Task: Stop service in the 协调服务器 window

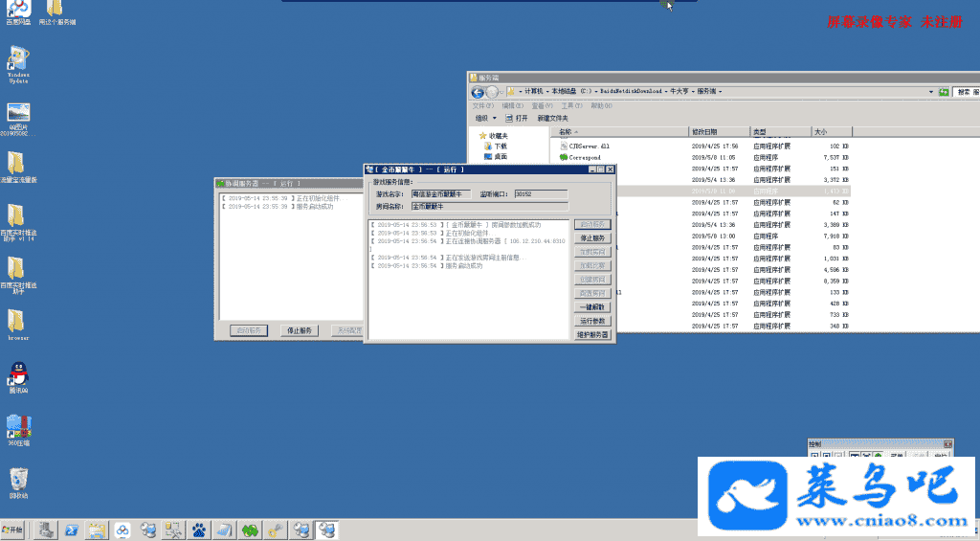Action: pos(300,330)
